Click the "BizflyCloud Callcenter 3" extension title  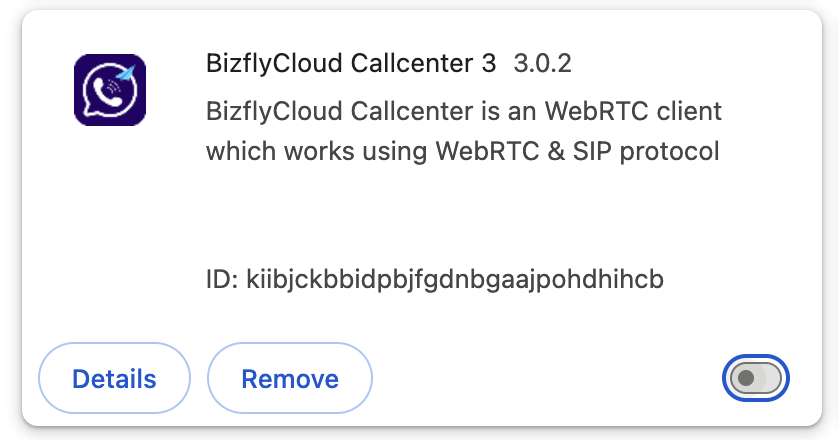350,64
